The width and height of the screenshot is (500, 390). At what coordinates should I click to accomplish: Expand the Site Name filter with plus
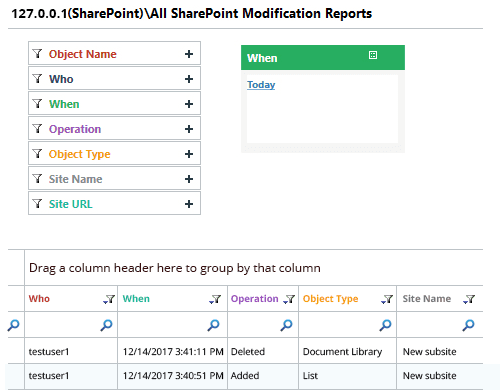pos(189,179)
